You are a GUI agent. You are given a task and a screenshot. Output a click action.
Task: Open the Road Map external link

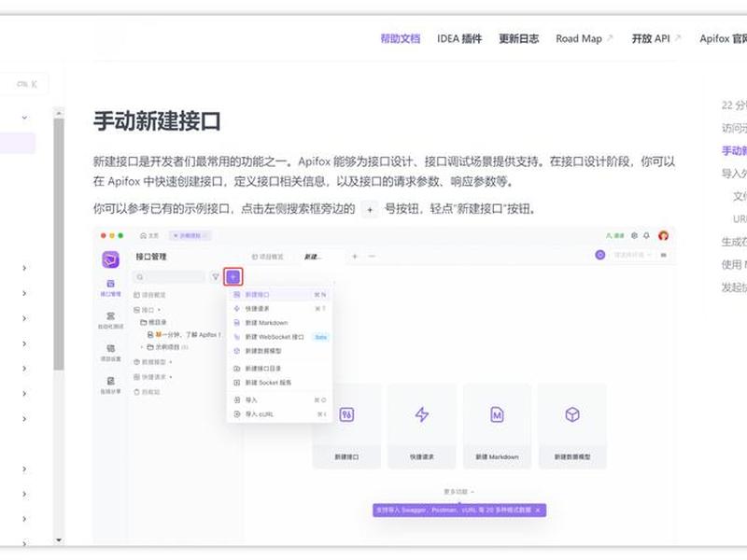tap(585, 38)
